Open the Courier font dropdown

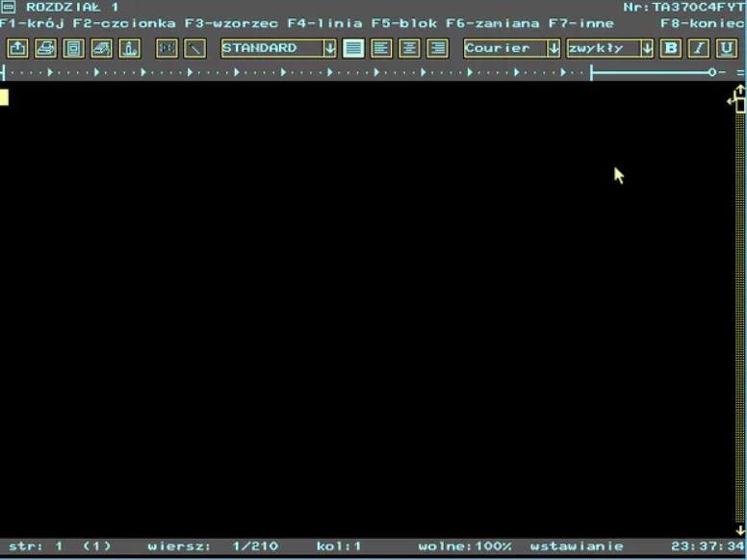[x=553, y=48]
